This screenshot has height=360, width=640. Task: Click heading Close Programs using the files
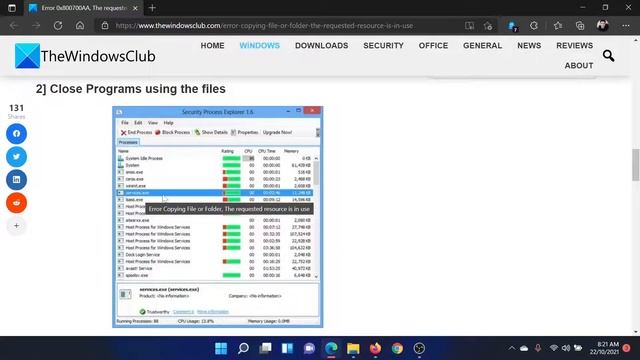tap(131, 89)
